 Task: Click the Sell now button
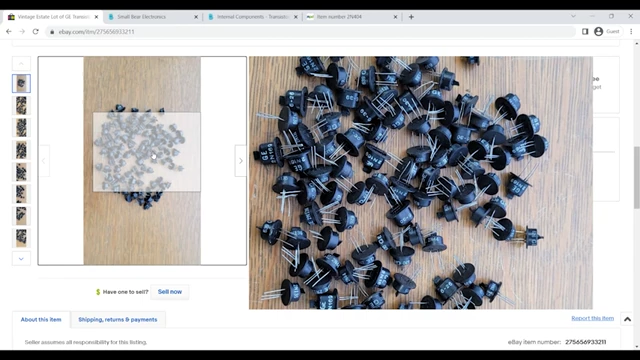tap(170, 292)
